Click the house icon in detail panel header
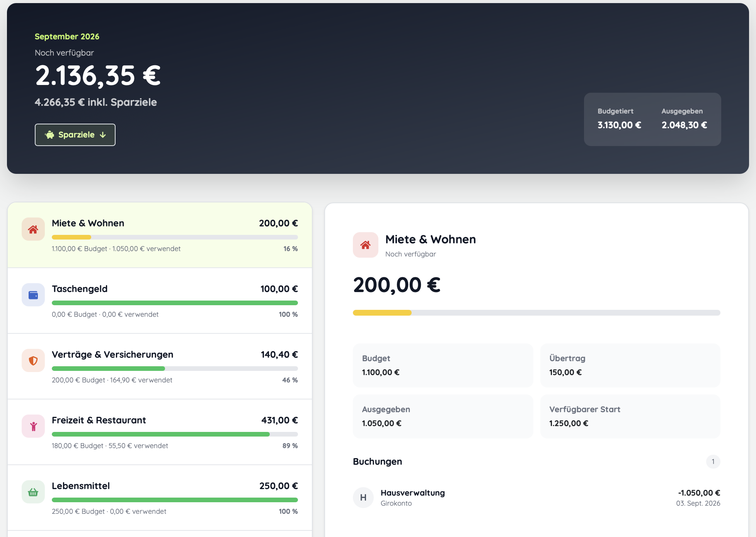Viewport: 756px width, 537px height. pos(366,245)
